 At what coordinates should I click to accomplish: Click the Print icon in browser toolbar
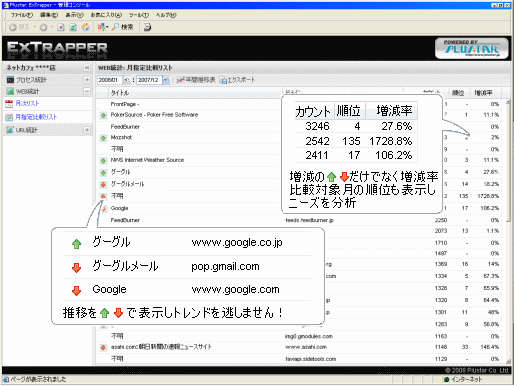[147, 27]
